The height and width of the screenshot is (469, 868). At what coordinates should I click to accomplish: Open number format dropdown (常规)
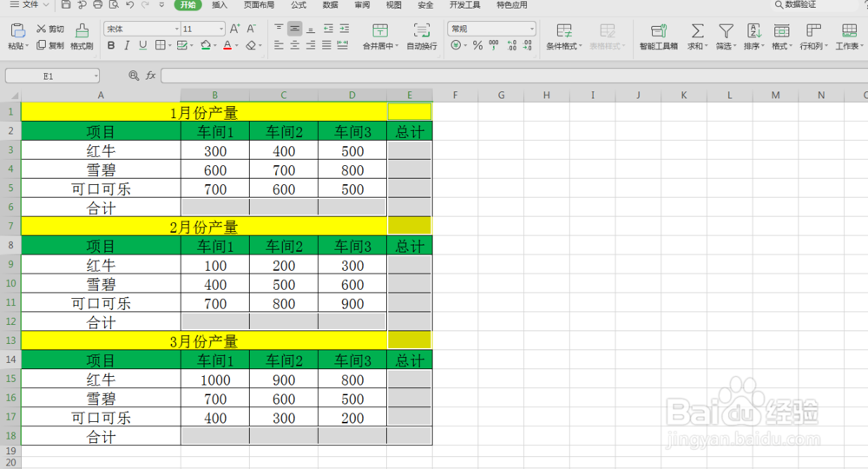(532, 29)
